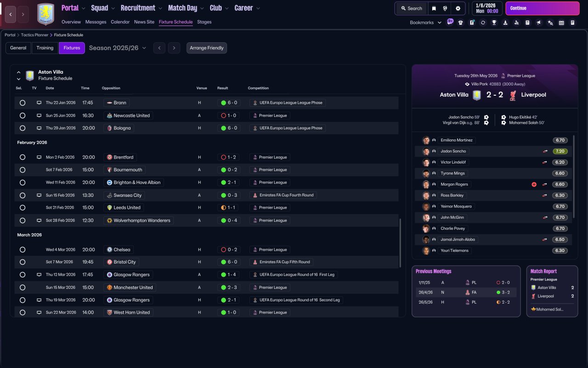This screenshot has width=588, height=368.
Task: Select the Swansea City fixture radio button
Action: [x=22, y=195]
